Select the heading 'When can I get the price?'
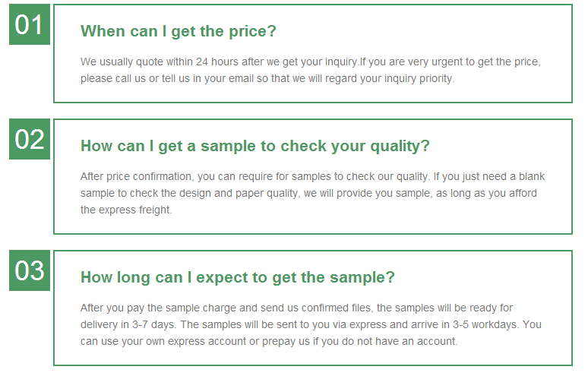Image resolution: width=588 pixels, height=376 pixels. (179, 31)
